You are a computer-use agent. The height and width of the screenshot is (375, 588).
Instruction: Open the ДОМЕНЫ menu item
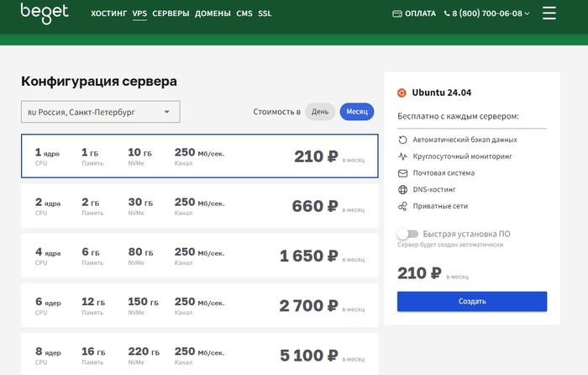point(213,13)
